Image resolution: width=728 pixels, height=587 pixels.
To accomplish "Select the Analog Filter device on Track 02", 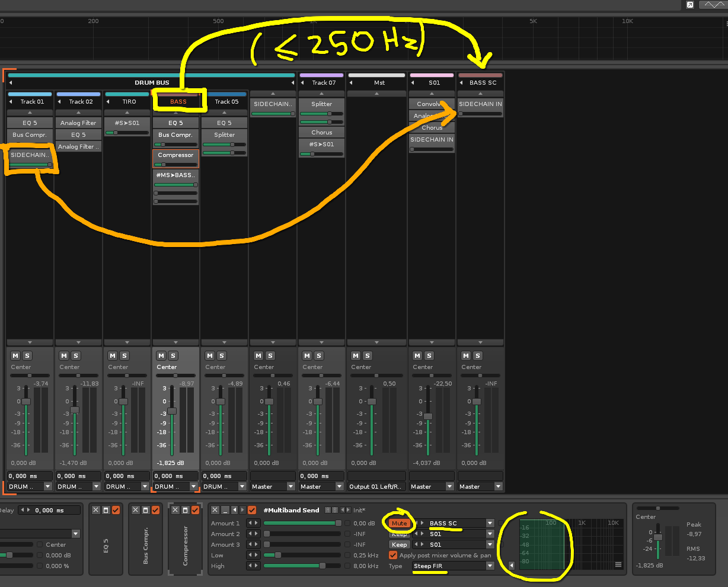I will click(78, 123).
